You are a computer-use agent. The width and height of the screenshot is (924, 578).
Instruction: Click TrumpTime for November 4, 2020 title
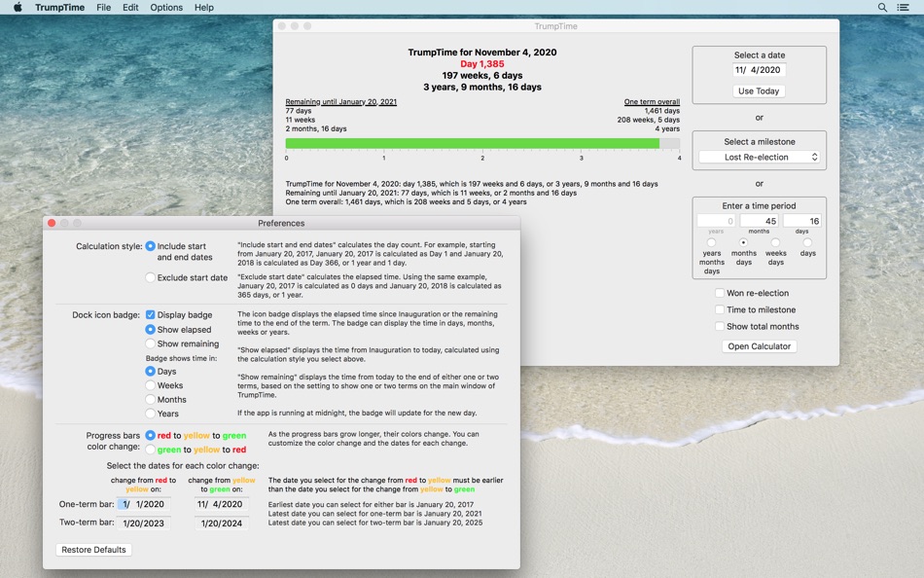click(482, 52)
